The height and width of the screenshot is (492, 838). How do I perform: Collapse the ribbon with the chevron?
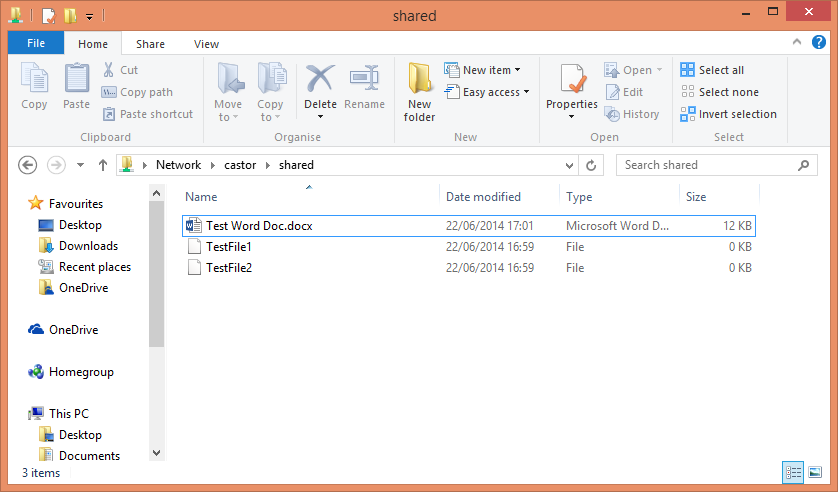tap(797, 42)
